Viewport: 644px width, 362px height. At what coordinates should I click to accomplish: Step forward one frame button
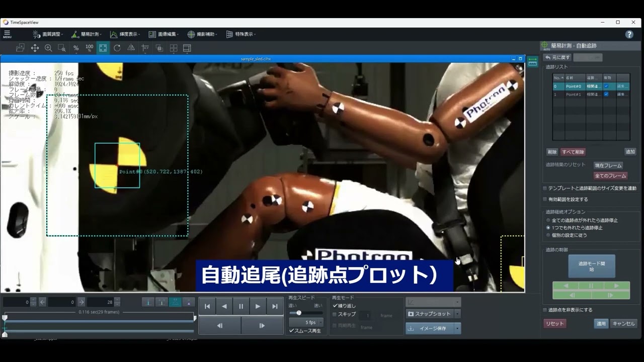tap(262, 325)
